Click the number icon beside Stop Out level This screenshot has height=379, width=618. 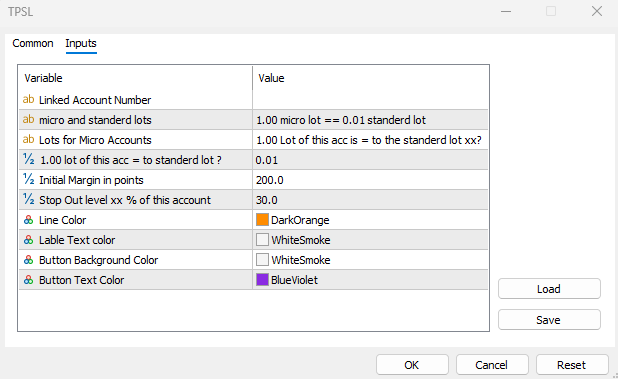[29, 200]
